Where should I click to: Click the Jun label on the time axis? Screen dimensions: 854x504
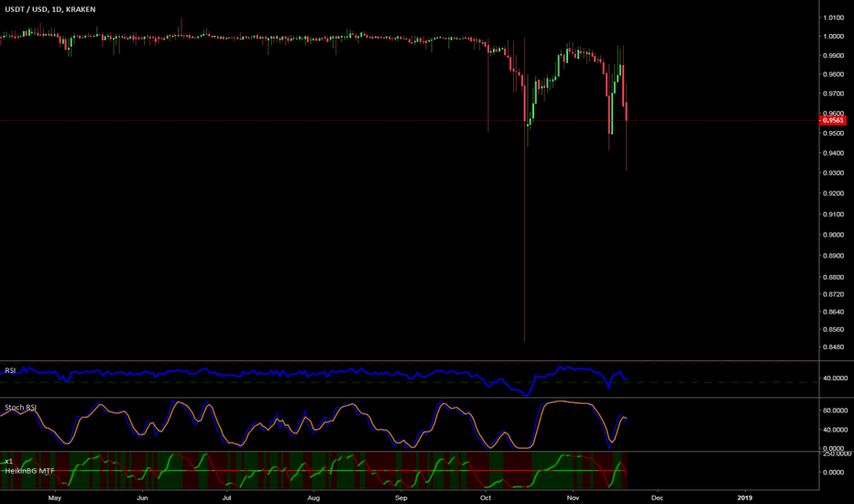pyautogui.click(x=142, y=498)
